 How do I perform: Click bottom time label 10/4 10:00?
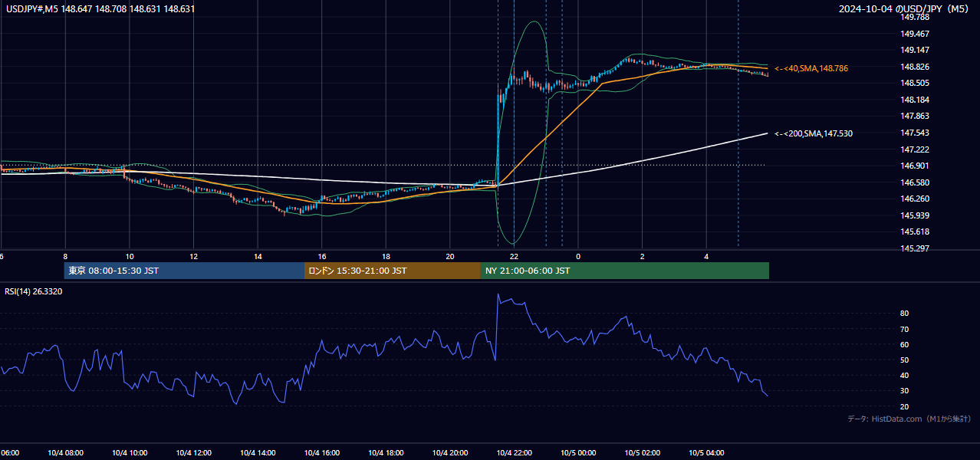point(130,453)
